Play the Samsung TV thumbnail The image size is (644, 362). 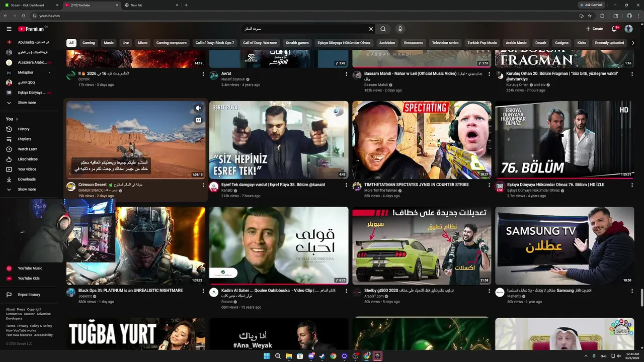[565, 246]
